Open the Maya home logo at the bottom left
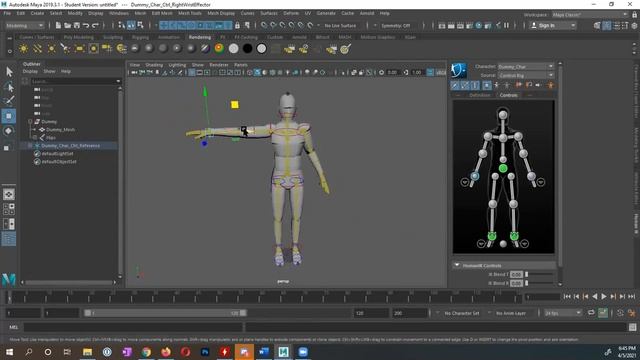Screen dimensions: 640x360 click(9, 279)
